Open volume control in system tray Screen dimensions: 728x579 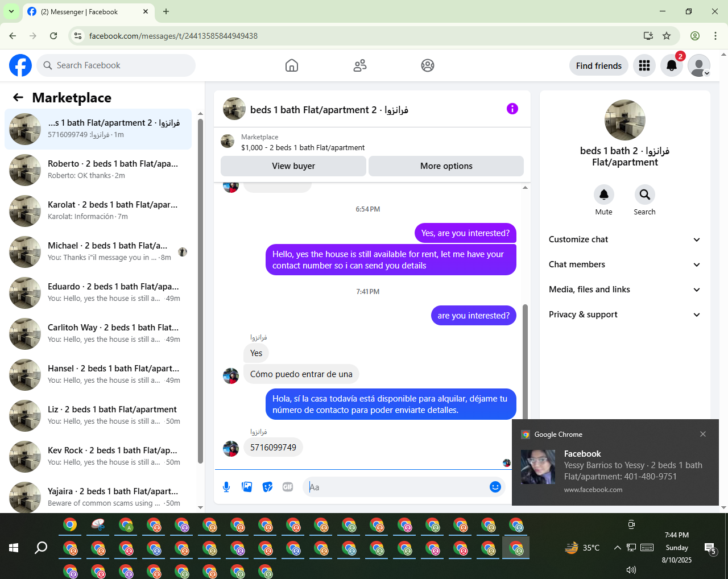[631, 569]
